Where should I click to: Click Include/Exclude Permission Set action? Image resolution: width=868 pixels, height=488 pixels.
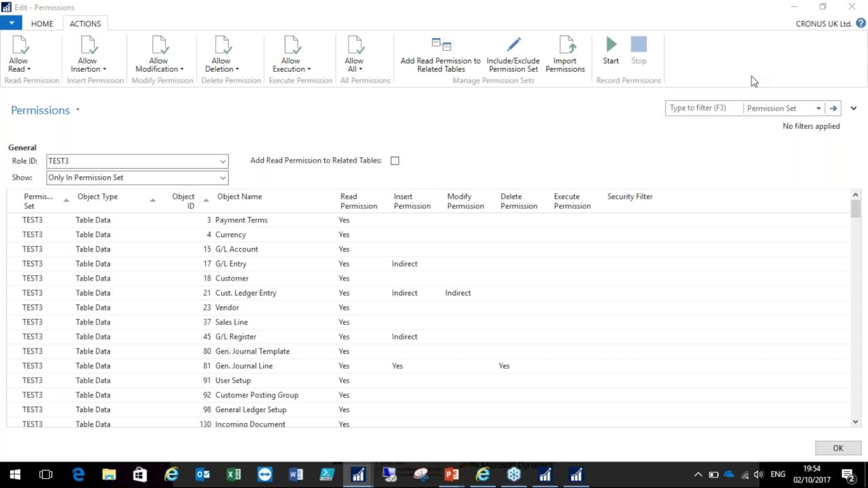tap(513, 55)
